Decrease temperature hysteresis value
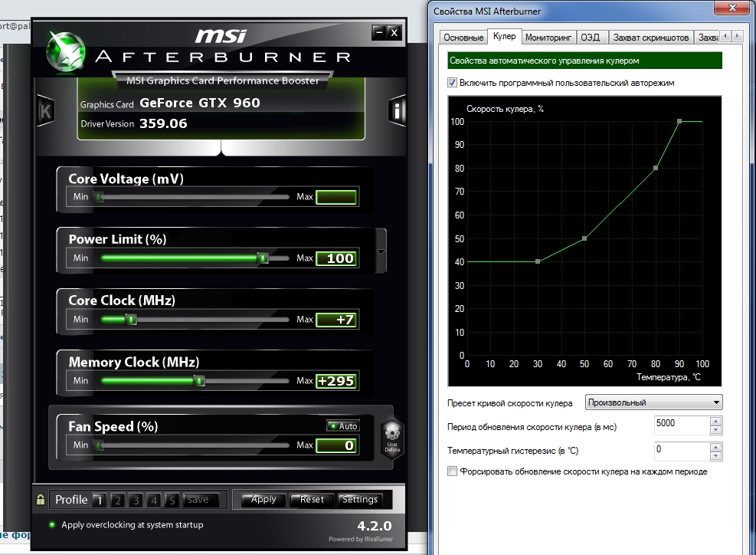 click(715, 455)
